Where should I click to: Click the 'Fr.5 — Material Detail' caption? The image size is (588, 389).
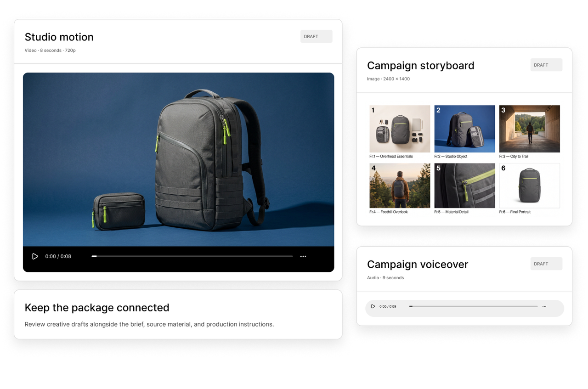coord(452,212)
